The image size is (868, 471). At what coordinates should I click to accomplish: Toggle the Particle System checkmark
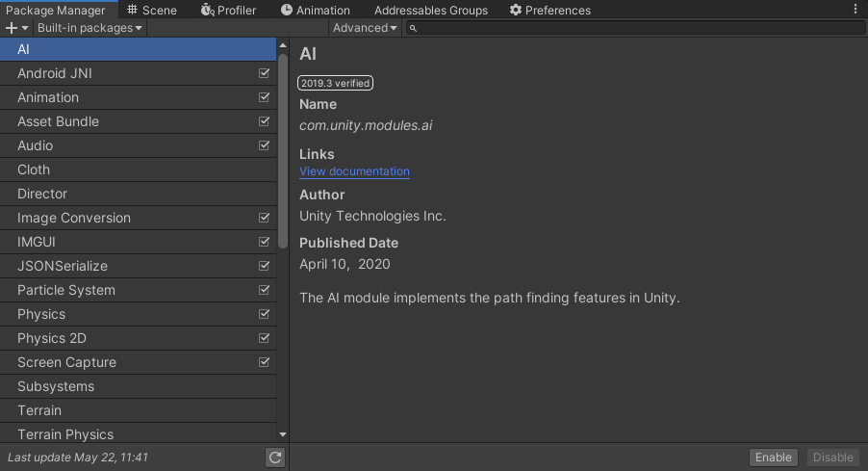pyautogui.click(x=264, y=290)
